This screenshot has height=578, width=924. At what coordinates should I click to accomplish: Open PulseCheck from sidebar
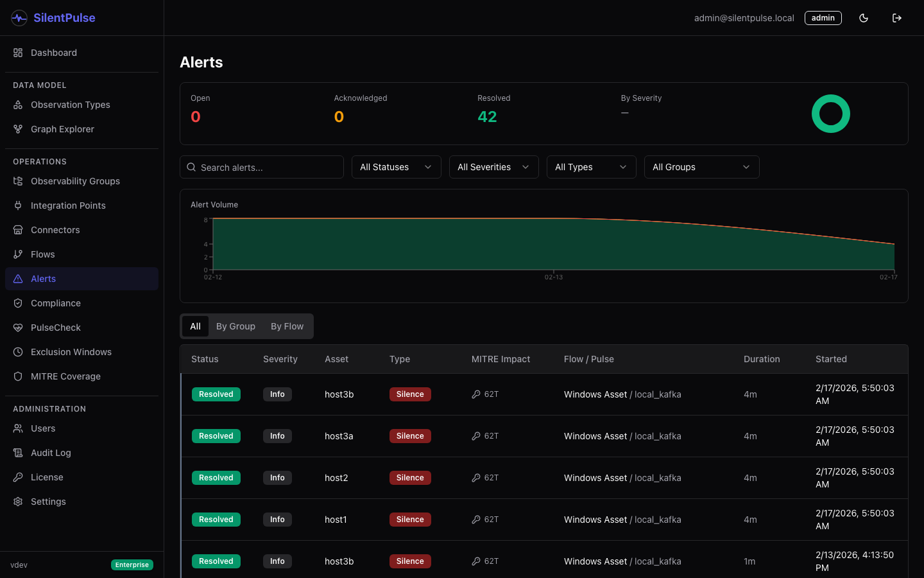81,328
